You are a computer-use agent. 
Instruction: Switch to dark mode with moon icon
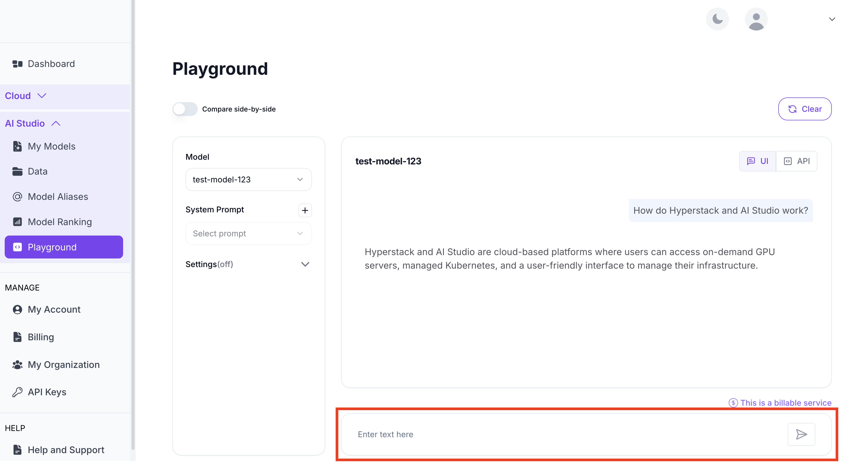click(717, 19)
